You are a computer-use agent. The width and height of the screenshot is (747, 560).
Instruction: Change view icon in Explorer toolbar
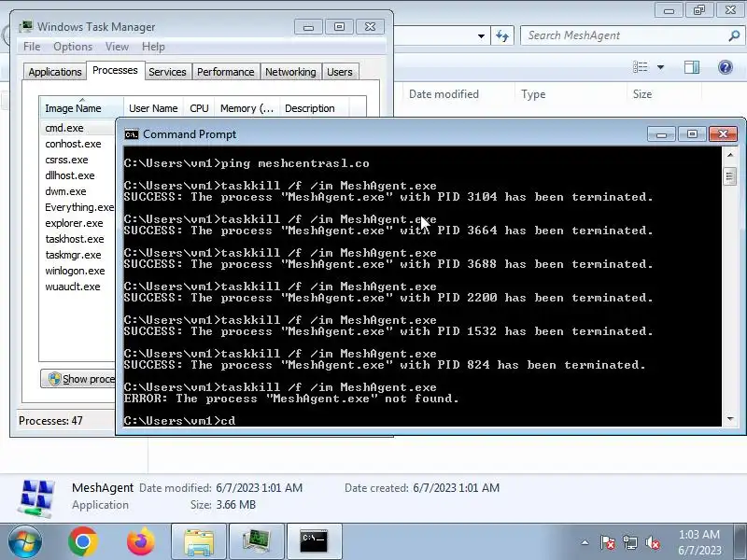[641, 67]
